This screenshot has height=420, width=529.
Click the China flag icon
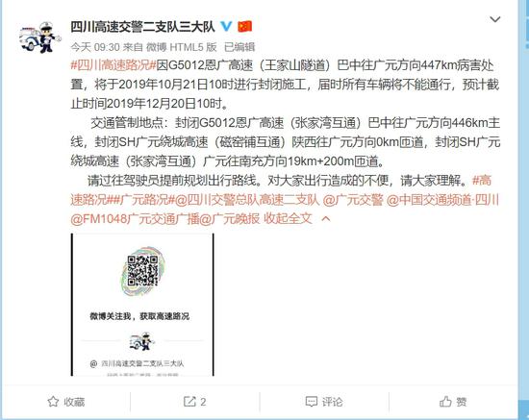tap(244, 26)
